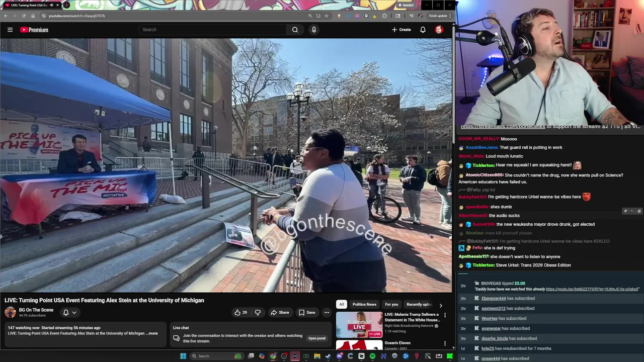Open more options for Melania Trump video

click(445, 315)
